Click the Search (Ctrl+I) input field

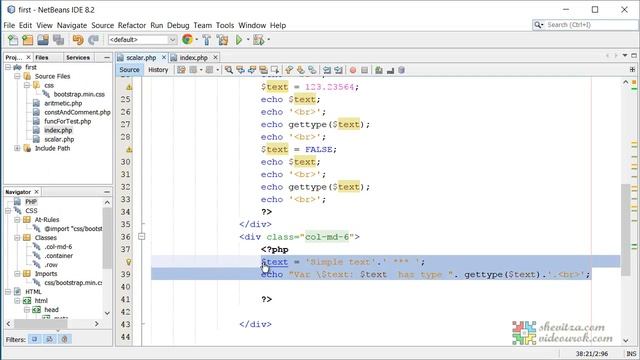click(591, 25)
